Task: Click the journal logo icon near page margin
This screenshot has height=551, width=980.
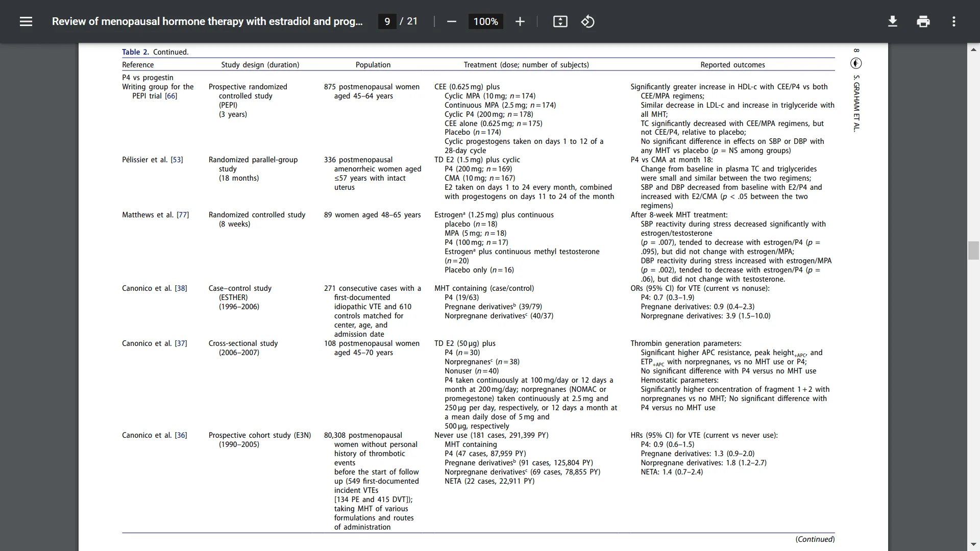Action: tap(856, 63)
